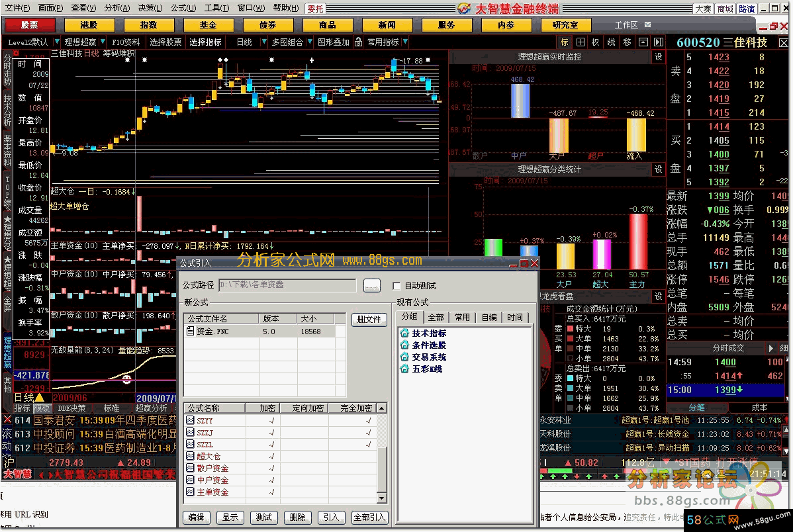
Task: Click 设 settings for 理想超赢分类统计
Action: (659, 169)
